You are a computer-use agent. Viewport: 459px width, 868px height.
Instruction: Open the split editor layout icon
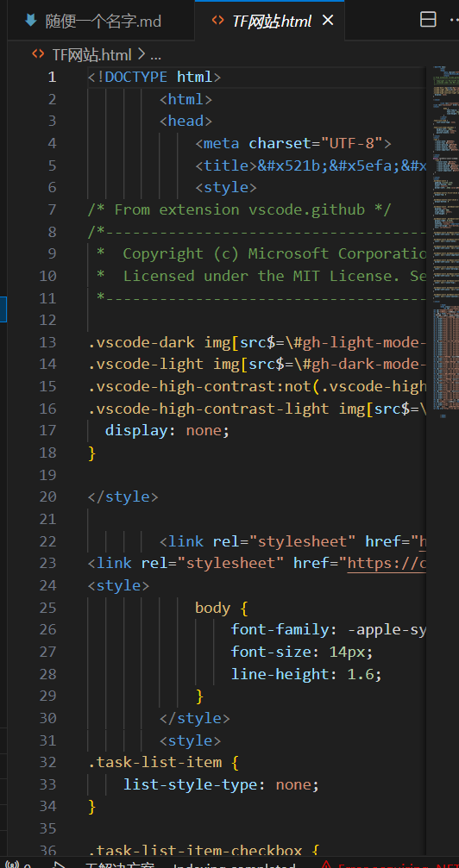coord(428,20)
